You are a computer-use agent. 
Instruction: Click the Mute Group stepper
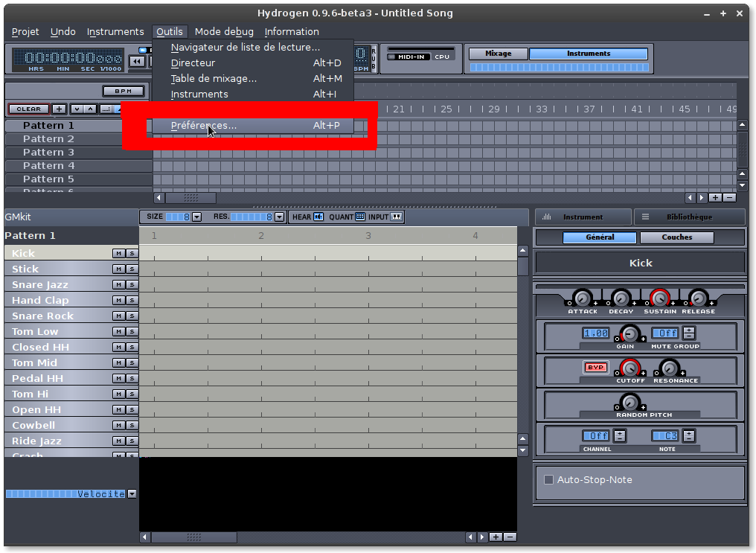689,333
